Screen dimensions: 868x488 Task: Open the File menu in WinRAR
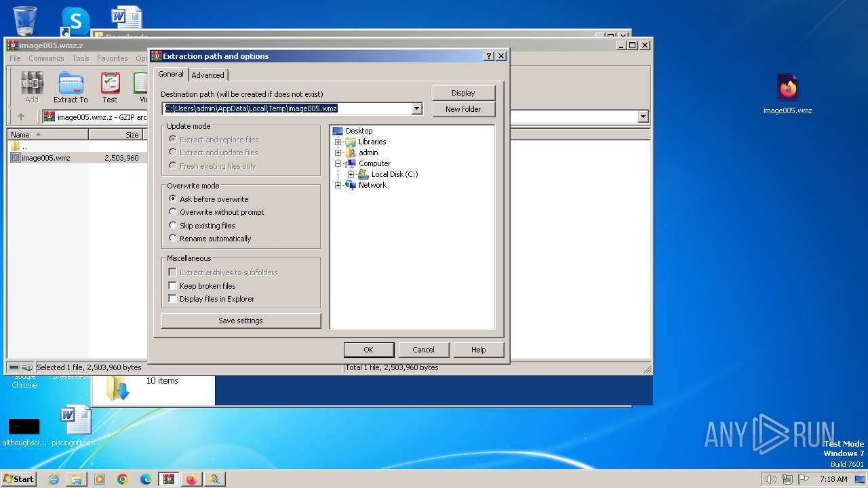coord(15,58)
